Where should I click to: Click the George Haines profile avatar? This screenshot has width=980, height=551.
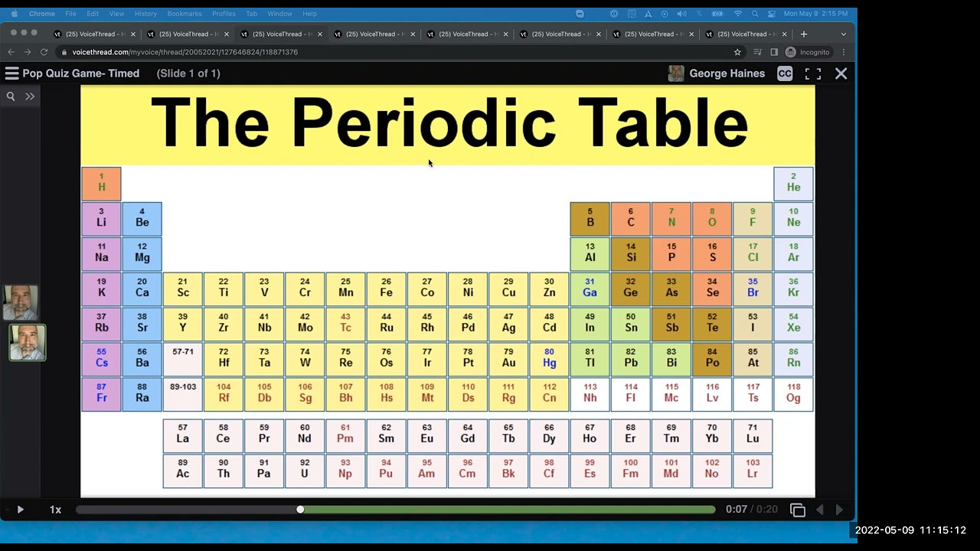(676, 73)
